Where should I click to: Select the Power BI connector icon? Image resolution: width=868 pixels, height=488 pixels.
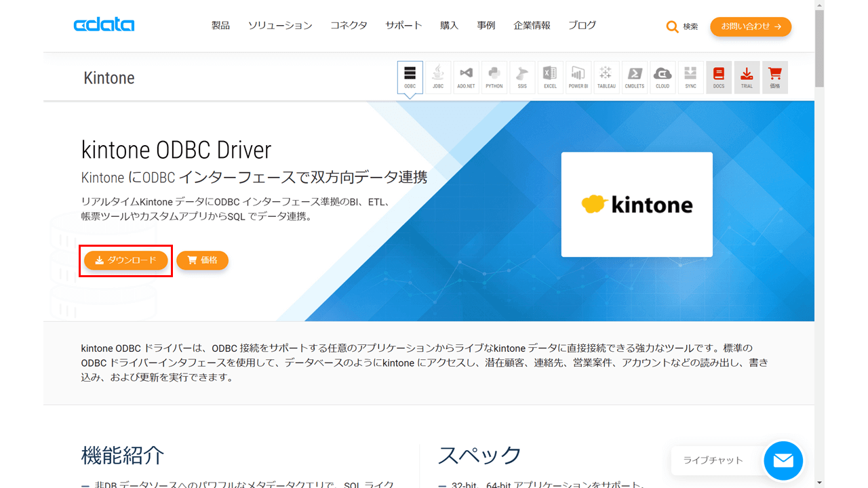pos(578,77)
